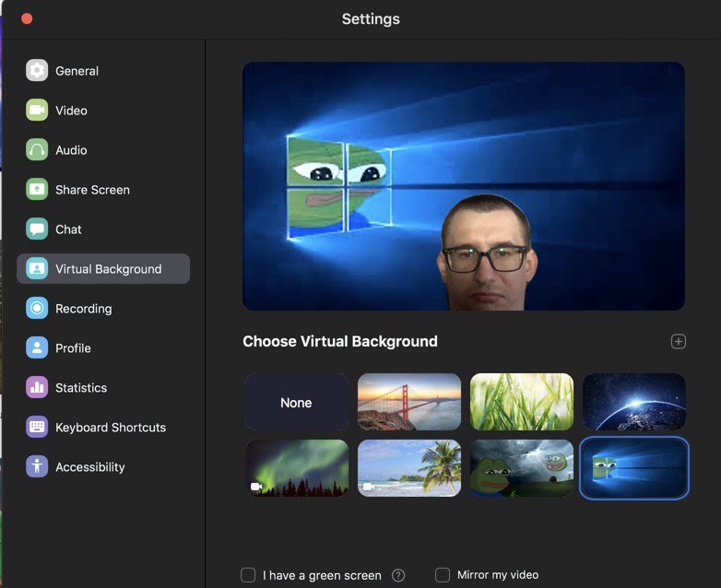Add a new virtual background image
Screen dimensions: 721x588
(679, 342)
